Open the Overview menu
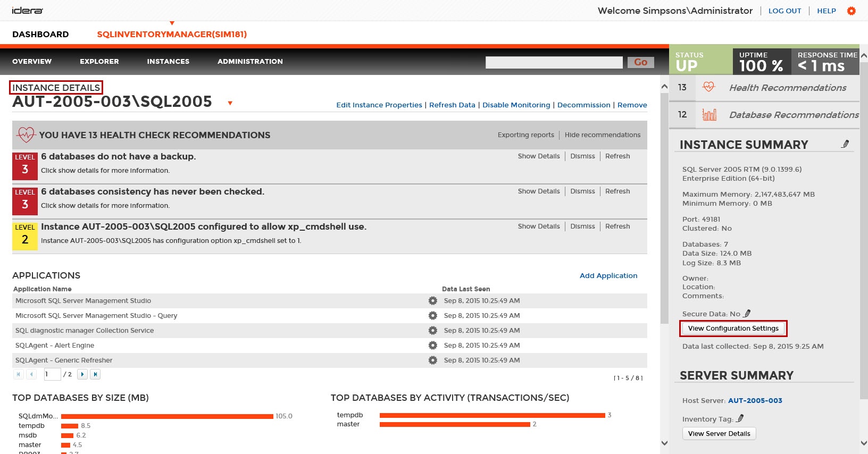The height and width of the screenshot is (454, 868). click(32, 62)
